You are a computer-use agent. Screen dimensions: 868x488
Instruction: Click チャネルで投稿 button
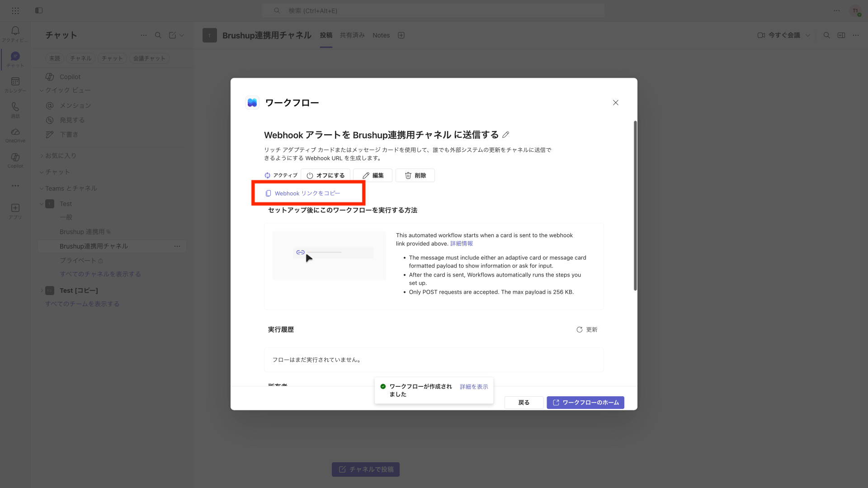click(366, 469)
